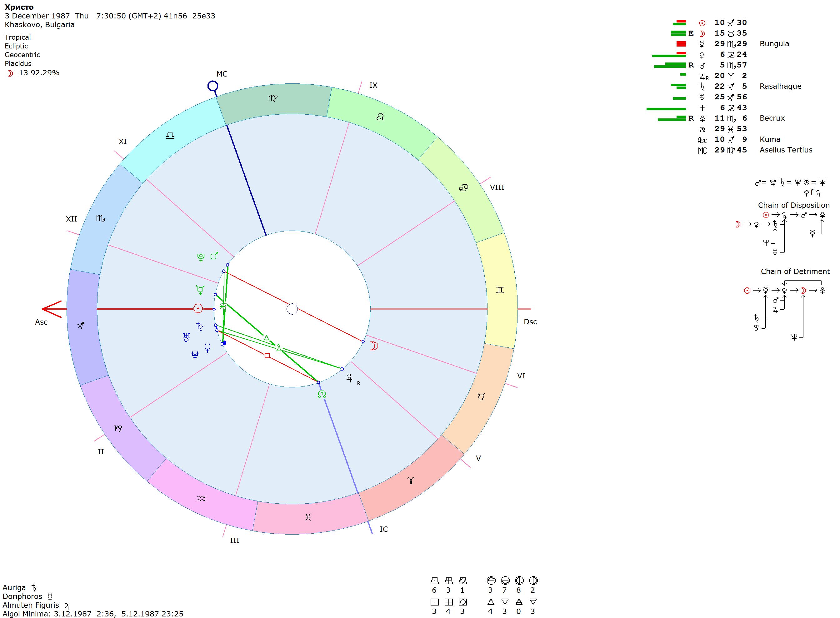This screenshot has height=618, width=840.
Task: Click the green Pluto glyph beside Mars
Action: (x=201, y=257)
